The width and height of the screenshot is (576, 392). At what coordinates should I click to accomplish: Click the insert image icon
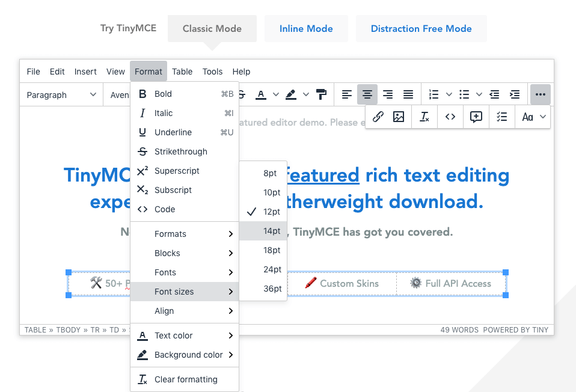pyautogui.click(x=398, y=117)
